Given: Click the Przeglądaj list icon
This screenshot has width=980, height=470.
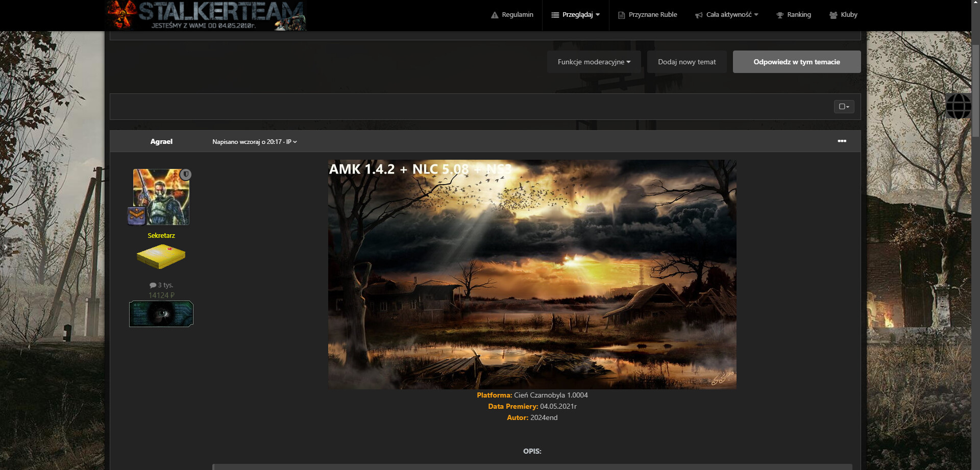Looking at the screenshot, I should click(555, 15).
